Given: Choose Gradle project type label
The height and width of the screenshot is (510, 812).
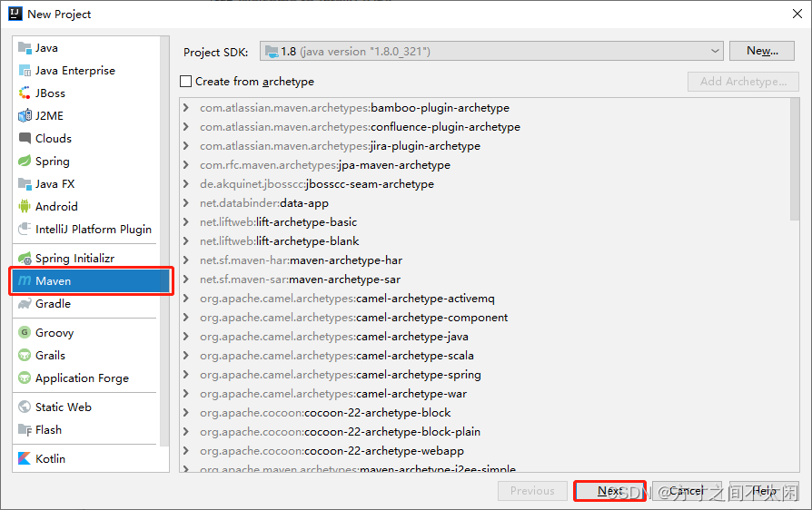Looking at the screenshot, I should pos(53,304).
